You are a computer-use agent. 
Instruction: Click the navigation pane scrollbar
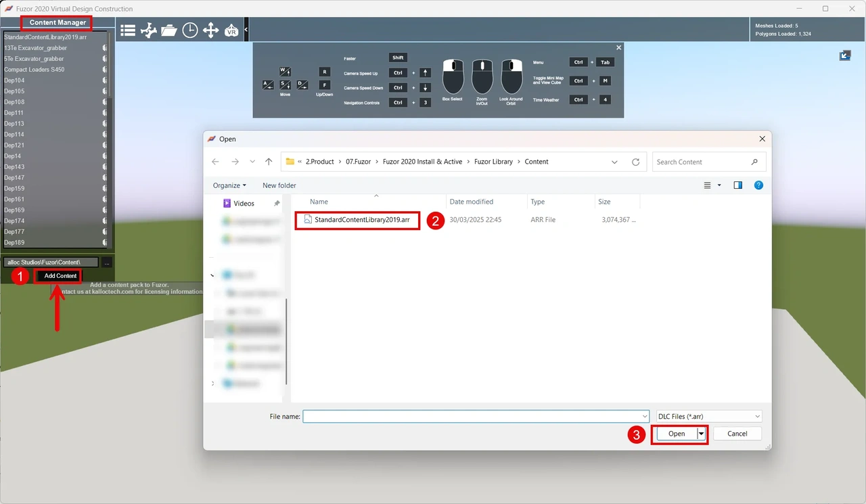coord(287,340)
